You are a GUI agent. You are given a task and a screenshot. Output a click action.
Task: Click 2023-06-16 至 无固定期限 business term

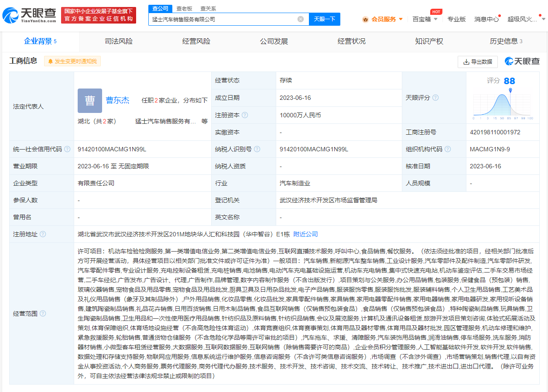tap(113, 166)
